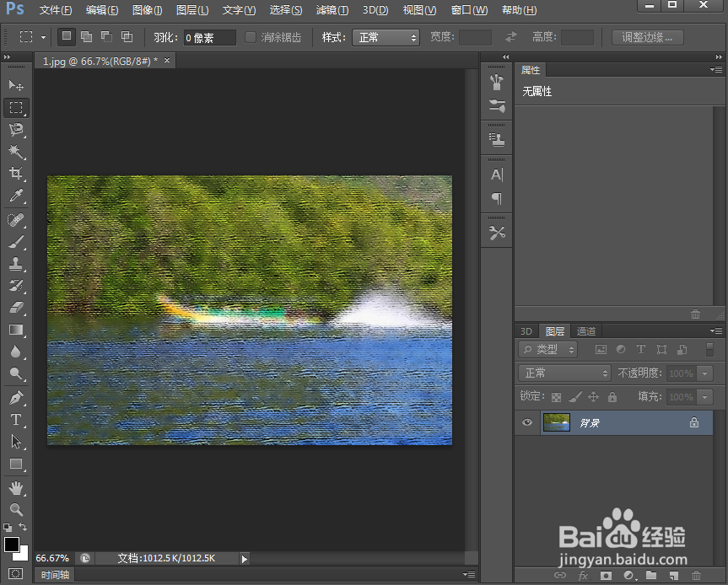This screenshot has height=585, width=728.
Task: Open the Paragraph panel icon
Action: coord(496,199)
